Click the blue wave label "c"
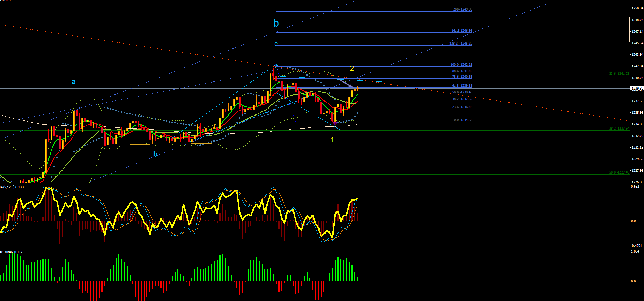 click(276, 44)
